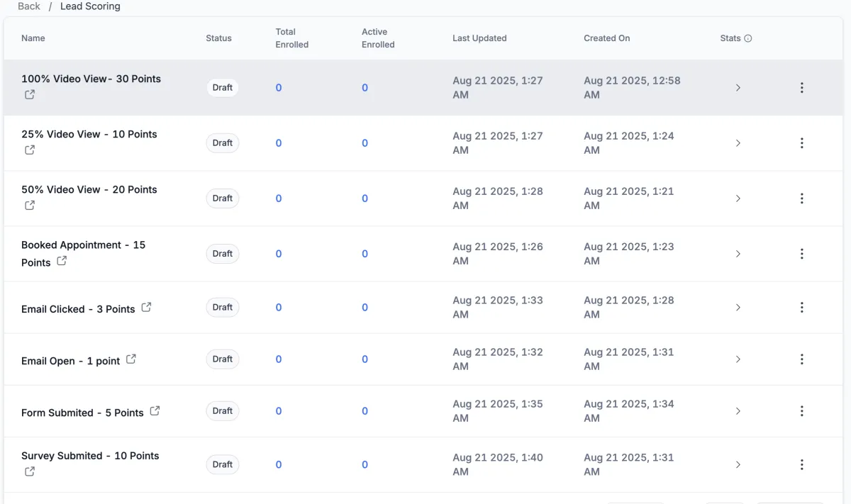Open external link icon for Booked Appointment
Image resolution: width=851 pixels, height=504 pixels.
point(62,261)
